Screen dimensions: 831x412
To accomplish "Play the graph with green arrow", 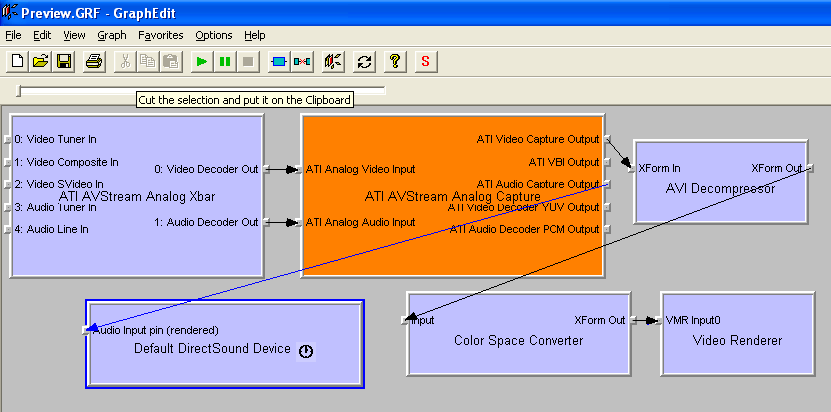I will click(x=201, y=62).
